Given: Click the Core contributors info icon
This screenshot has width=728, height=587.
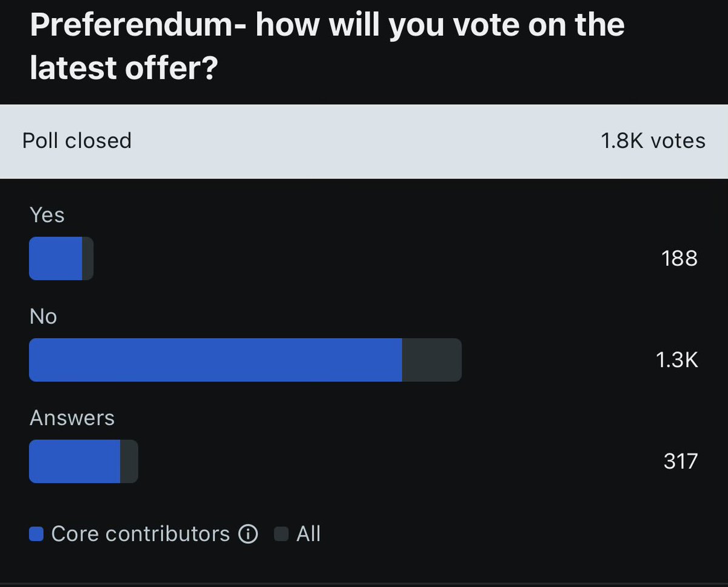Looking at the screenshot, I should coord(248,534).
